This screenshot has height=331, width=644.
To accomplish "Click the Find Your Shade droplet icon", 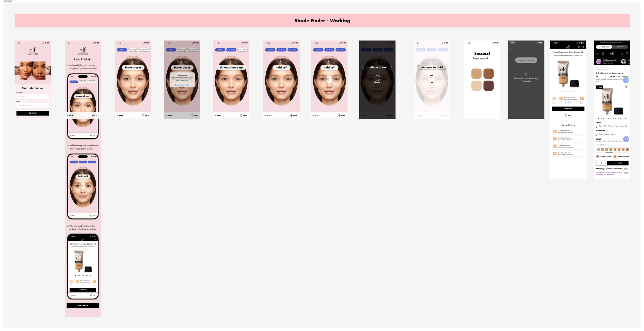I will tap(615, 156).
